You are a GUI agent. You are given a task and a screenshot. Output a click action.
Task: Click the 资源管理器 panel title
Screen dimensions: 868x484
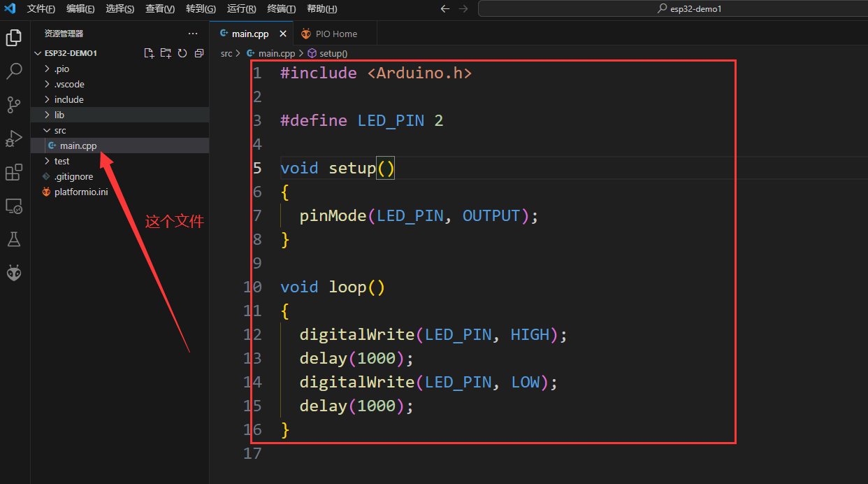tap(64, 34)
